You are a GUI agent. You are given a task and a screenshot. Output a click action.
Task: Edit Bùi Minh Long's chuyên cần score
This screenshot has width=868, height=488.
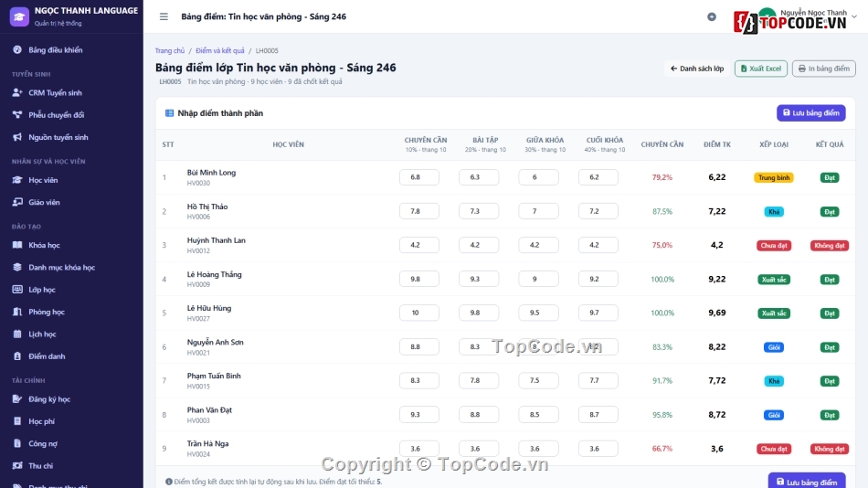(419, 177)
